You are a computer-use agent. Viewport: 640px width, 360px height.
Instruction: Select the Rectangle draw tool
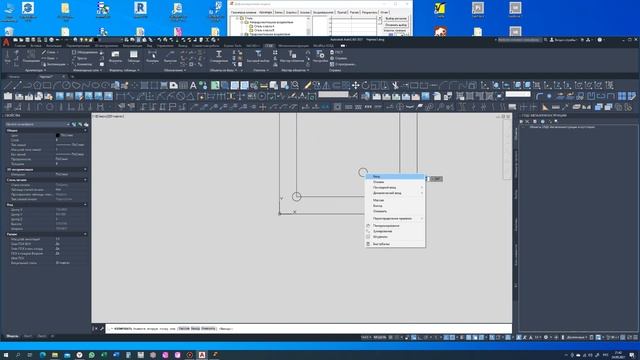47,85
